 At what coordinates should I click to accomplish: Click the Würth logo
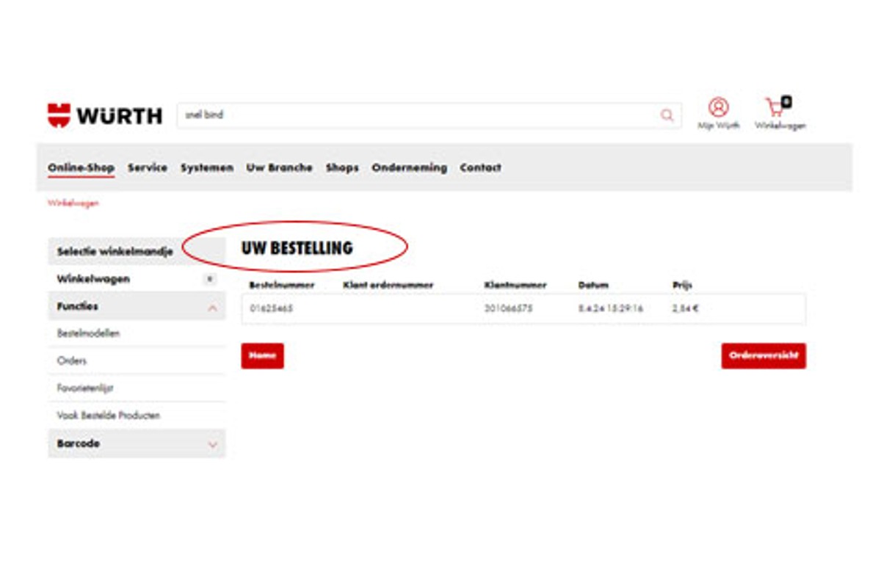click(105, 115)
